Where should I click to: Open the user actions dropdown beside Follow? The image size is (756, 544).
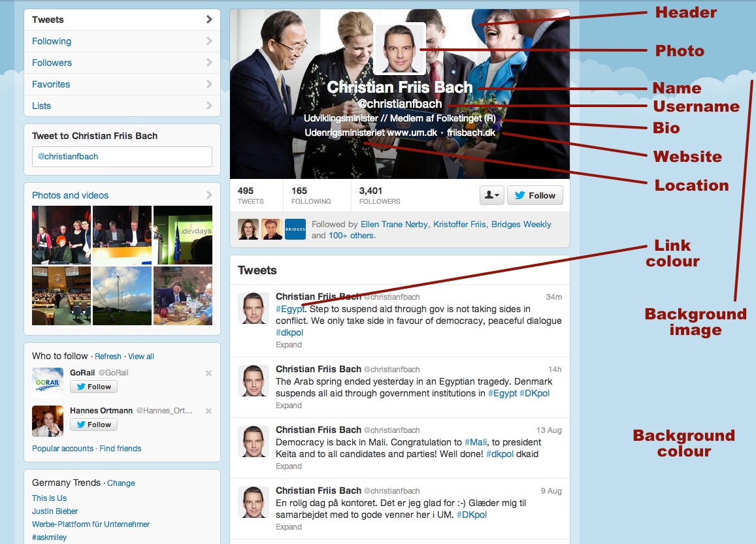point(492,195)
